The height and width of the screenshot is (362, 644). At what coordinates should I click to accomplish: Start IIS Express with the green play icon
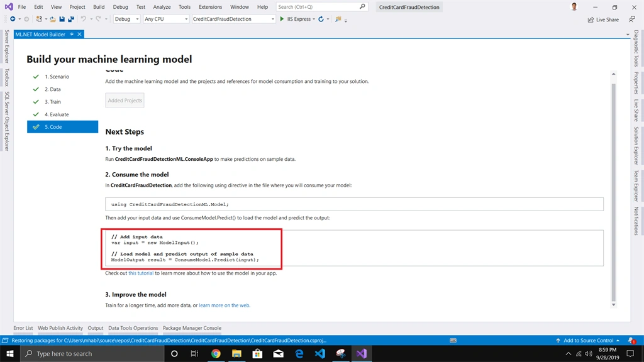282,19
